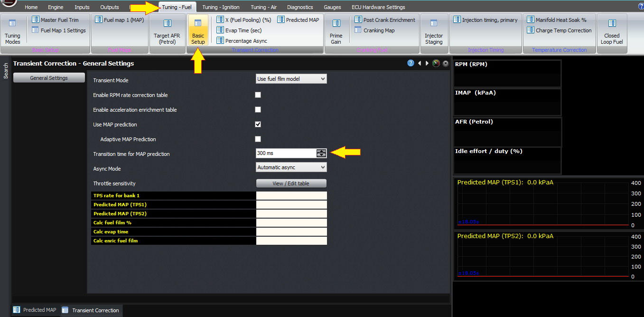This screenshot has width=644, height=317.
Task: Click the Calc fuel film % value field
Action: tap(291, 223)
